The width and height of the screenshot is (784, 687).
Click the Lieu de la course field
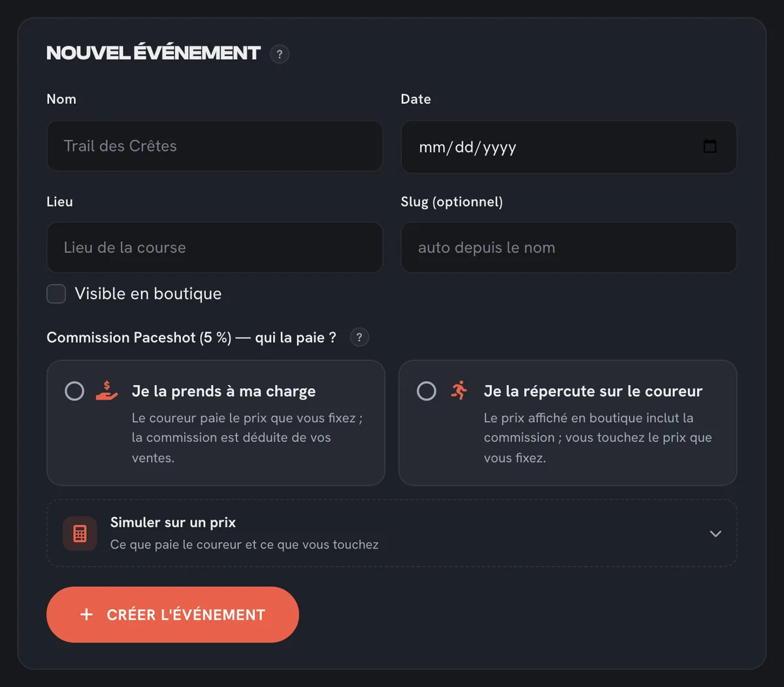(x=215, y=247)
